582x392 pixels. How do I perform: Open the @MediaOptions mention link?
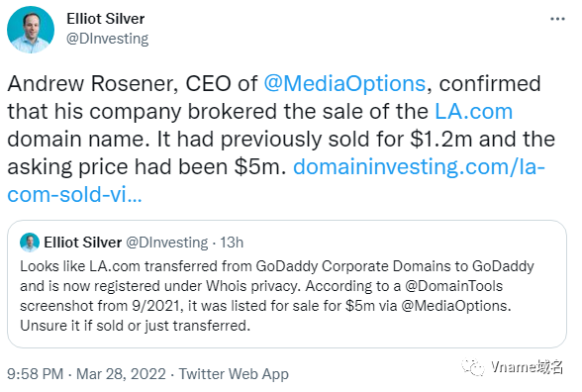(344, 83)
